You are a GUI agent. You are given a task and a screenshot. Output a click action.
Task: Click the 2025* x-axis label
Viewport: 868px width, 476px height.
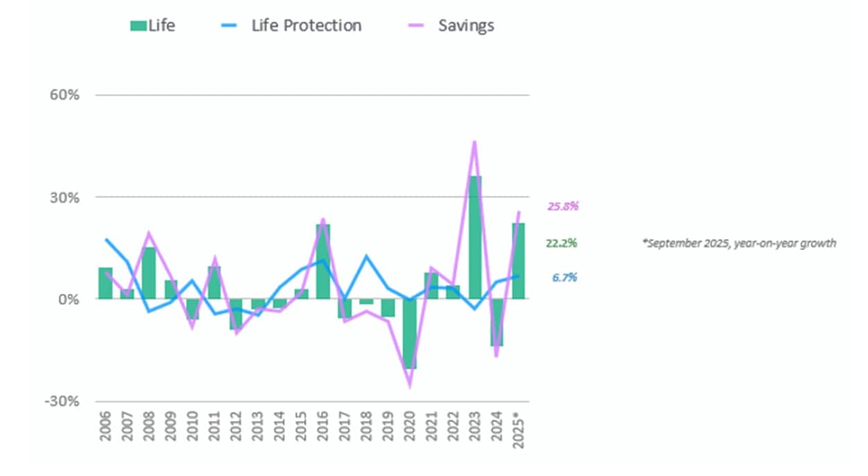click(x=518, y=431)
